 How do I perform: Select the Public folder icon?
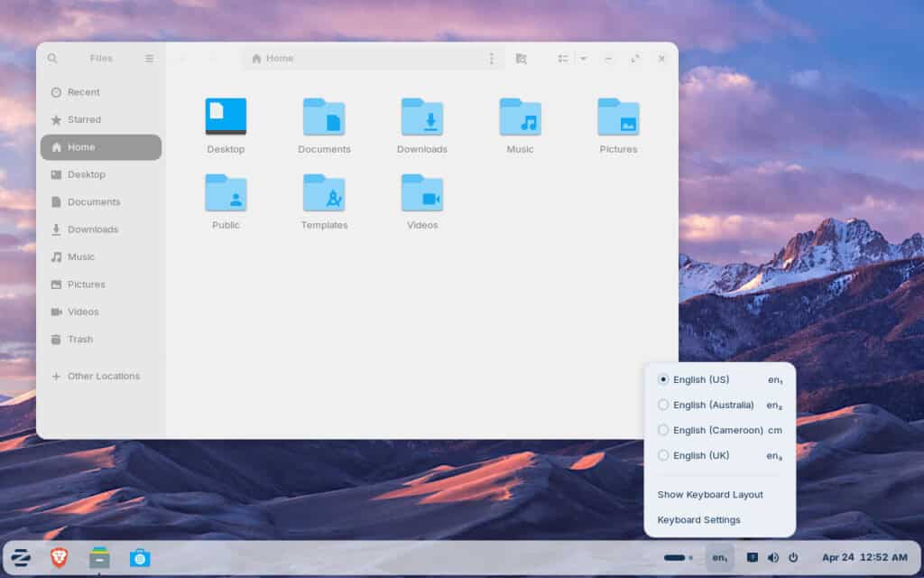coord(226,193)
